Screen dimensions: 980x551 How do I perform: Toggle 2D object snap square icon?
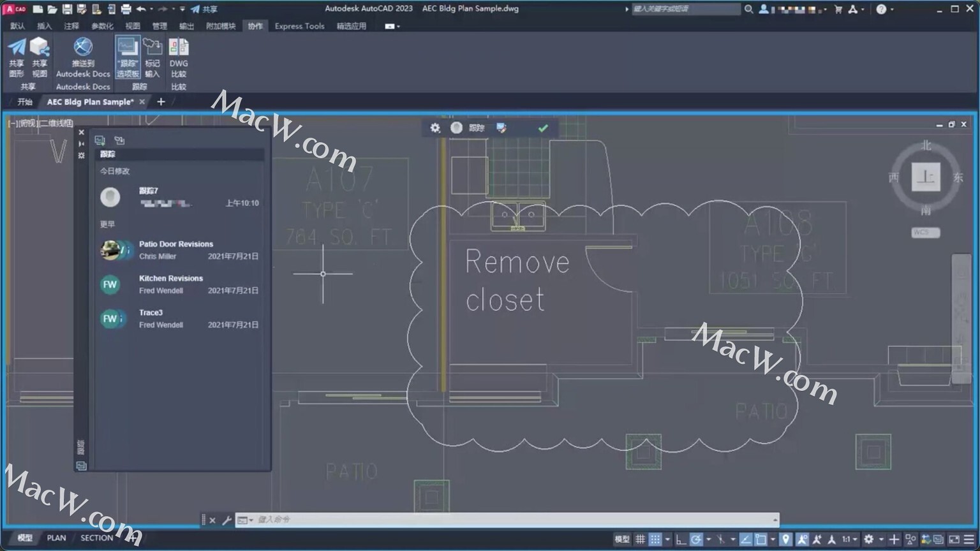761,540
